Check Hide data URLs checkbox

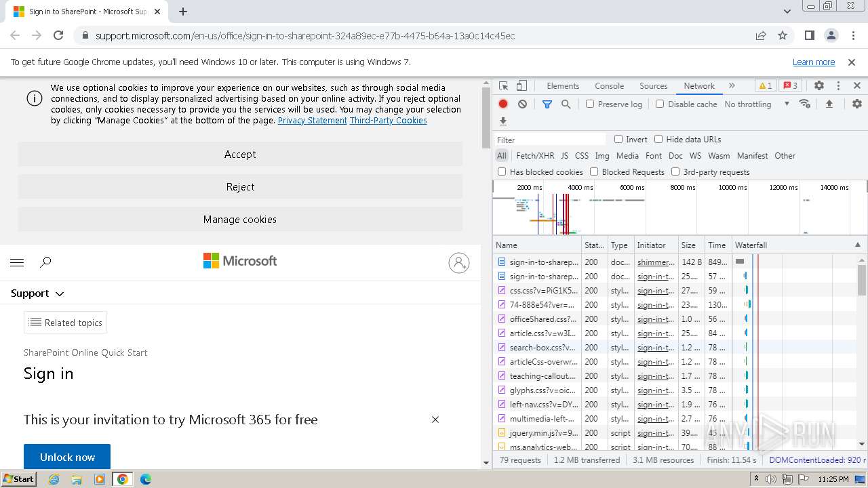tap(658, 139)
